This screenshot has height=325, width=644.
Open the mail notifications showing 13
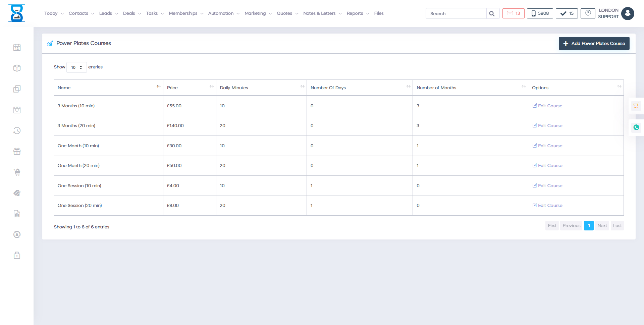click(513, 13)
